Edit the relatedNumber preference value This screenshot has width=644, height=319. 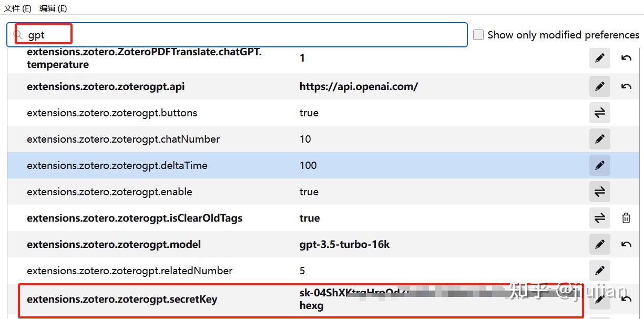click(600, 271)
